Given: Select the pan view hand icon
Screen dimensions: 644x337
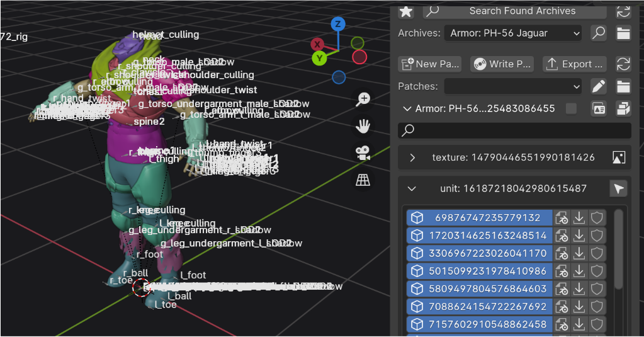Looking at the screenshot, I should coord(363,126).
